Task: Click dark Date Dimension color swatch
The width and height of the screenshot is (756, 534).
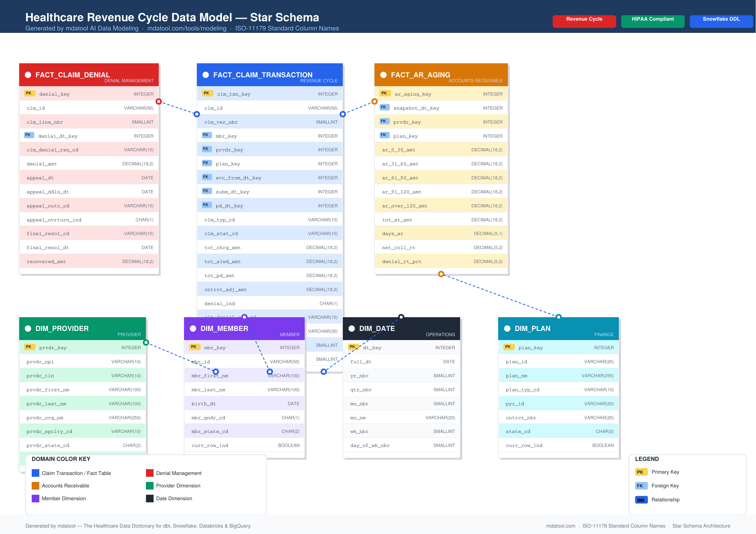Action: (x=150, y=498)
